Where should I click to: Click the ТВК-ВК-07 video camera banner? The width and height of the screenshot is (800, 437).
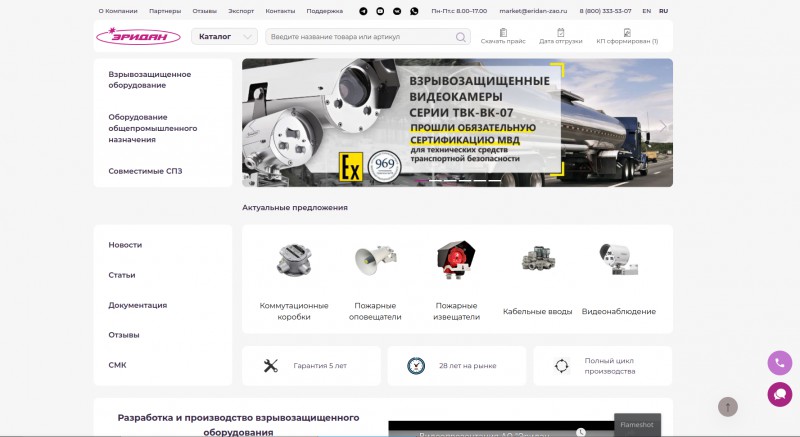click(457, 122)
